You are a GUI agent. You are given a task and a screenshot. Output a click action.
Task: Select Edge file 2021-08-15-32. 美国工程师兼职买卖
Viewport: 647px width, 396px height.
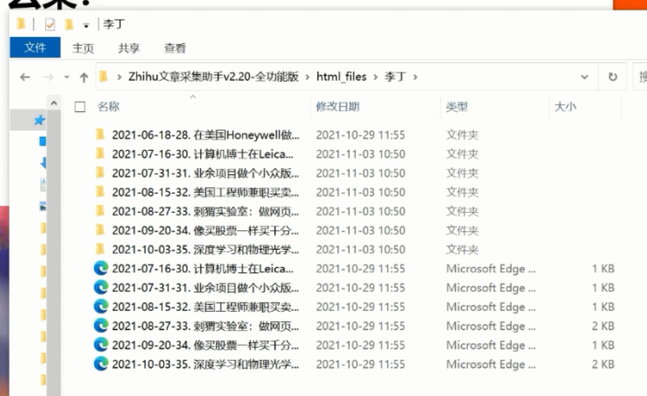205,306
